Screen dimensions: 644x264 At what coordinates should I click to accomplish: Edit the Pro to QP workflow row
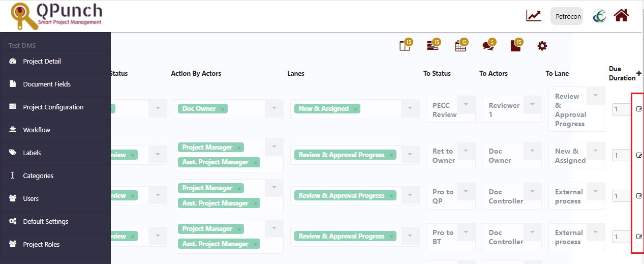639,195
